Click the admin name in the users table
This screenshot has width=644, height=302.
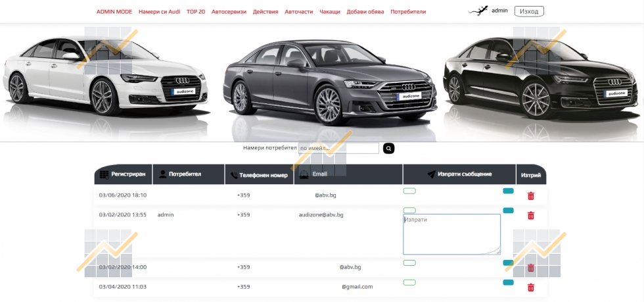coord(166,214)
